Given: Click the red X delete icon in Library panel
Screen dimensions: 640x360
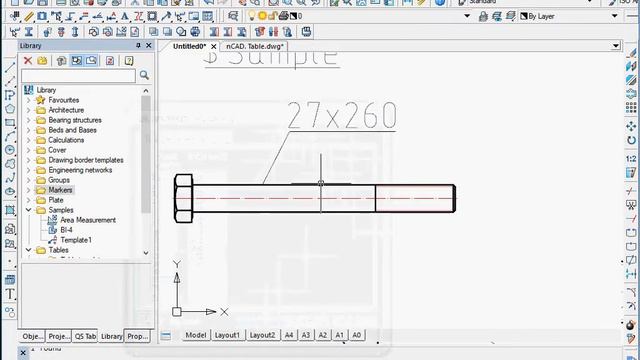Looking at the screenshot, I should coord(28,61).
